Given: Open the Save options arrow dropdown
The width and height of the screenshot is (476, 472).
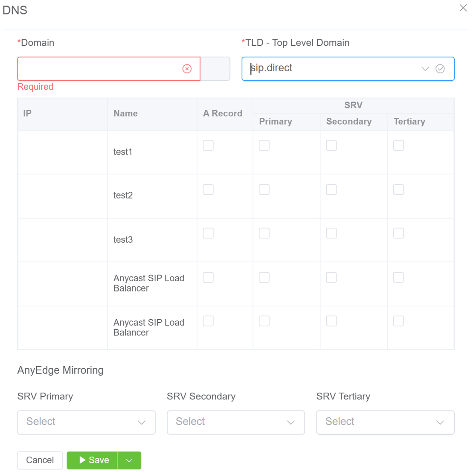Looking at the screenshot, I should pyautogui.click(x=129, y=460).
